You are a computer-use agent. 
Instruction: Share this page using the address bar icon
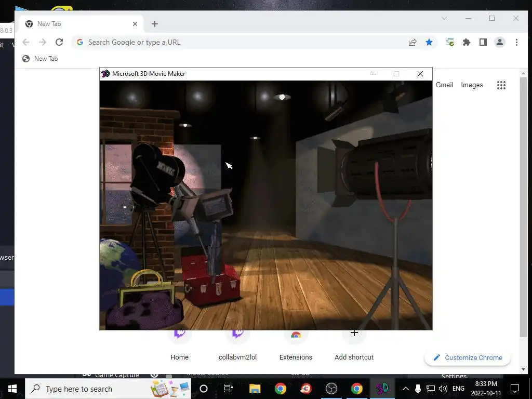click(x=412, y=42)
